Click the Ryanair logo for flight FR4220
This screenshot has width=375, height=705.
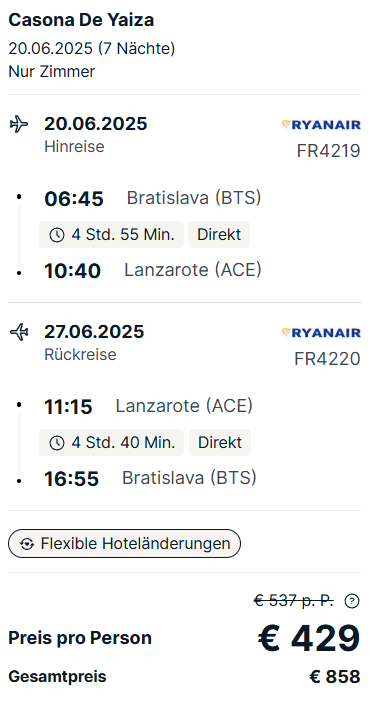321,333
